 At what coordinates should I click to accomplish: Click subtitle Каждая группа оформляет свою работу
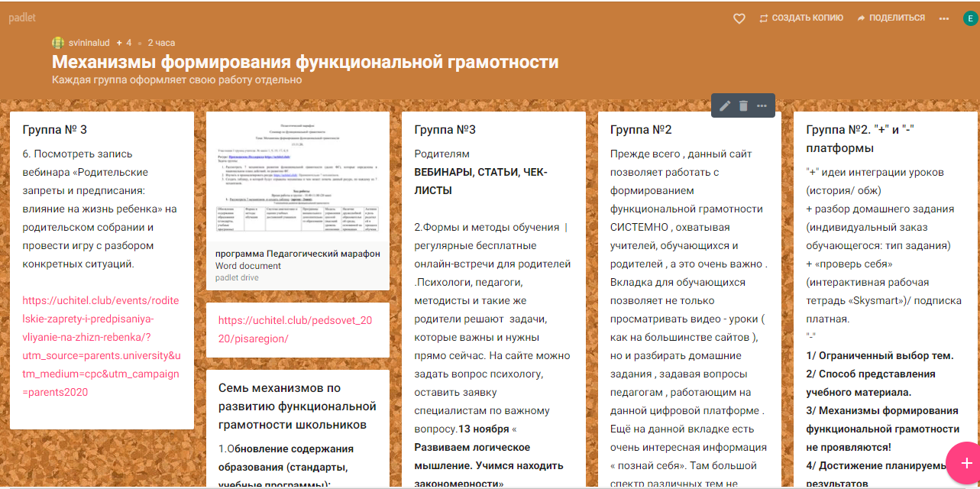coord(177,79)
